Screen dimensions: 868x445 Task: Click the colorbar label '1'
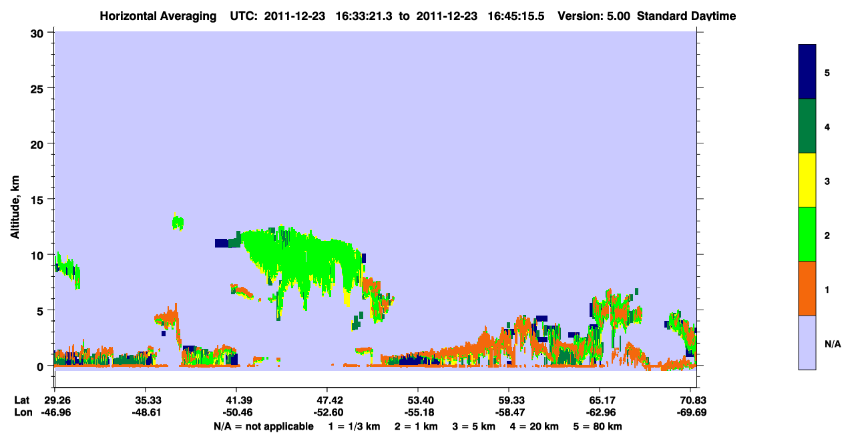(x=827, y=288)
